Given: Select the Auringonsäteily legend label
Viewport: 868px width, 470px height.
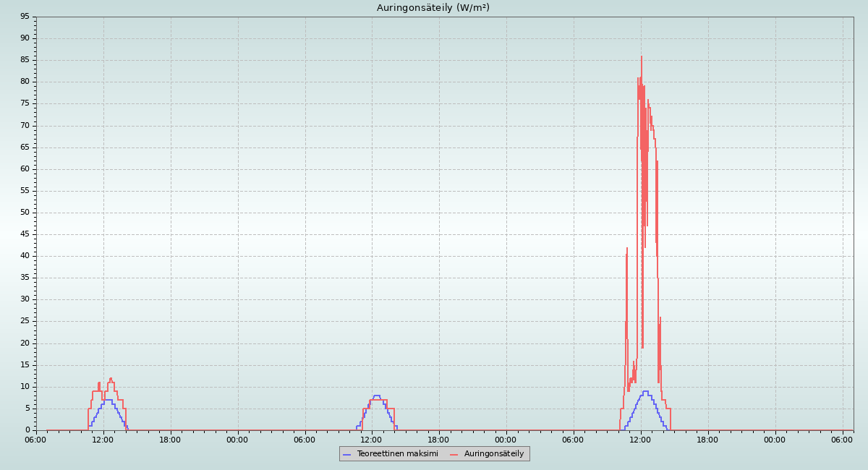Looking at the screenshot, I should [493, 453].
